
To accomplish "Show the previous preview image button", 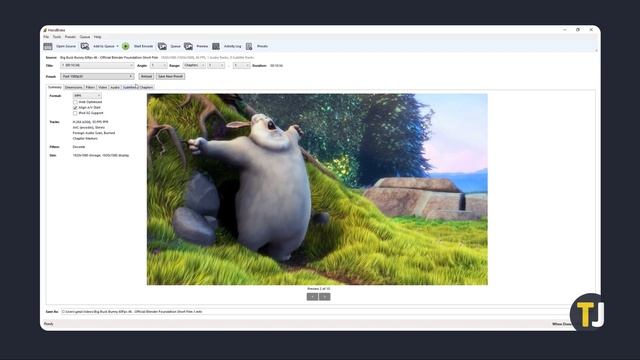I will click(x=312, y=297).
